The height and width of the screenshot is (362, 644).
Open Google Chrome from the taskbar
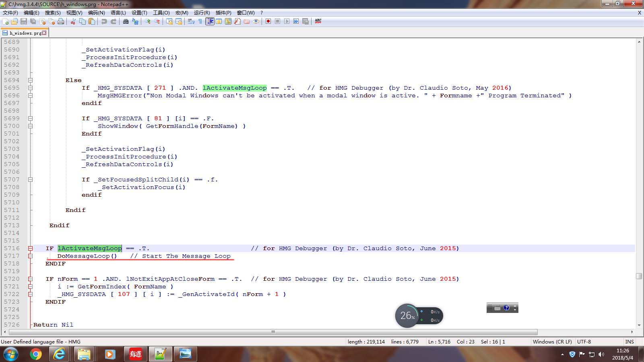(35, 354)
